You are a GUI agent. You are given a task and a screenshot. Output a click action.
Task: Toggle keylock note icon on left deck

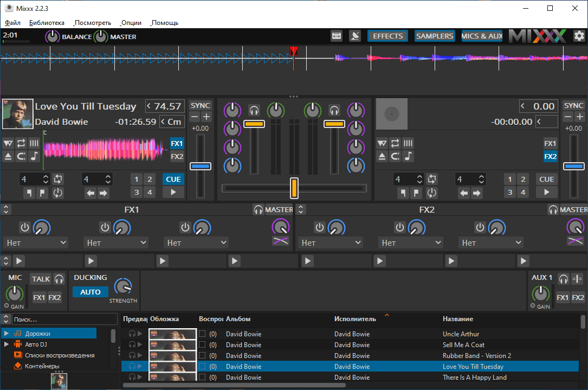click(34, 156)
